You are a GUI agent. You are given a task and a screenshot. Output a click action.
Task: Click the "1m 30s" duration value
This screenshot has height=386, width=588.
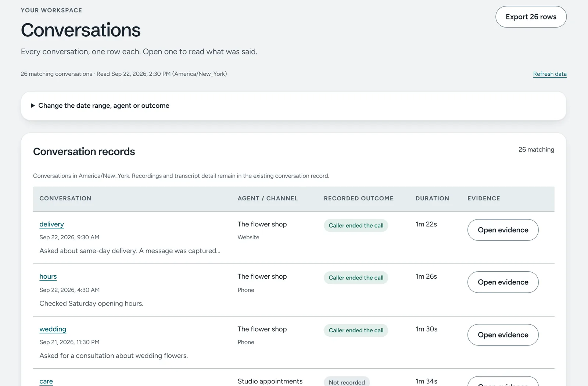(426, 329)
